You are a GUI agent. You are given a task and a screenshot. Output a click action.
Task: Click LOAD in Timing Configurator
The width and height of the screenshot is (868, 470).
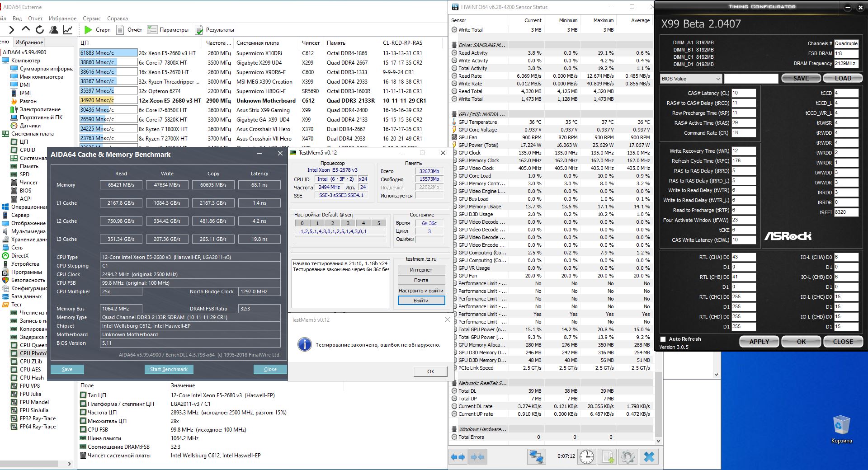tap(843, 78)
